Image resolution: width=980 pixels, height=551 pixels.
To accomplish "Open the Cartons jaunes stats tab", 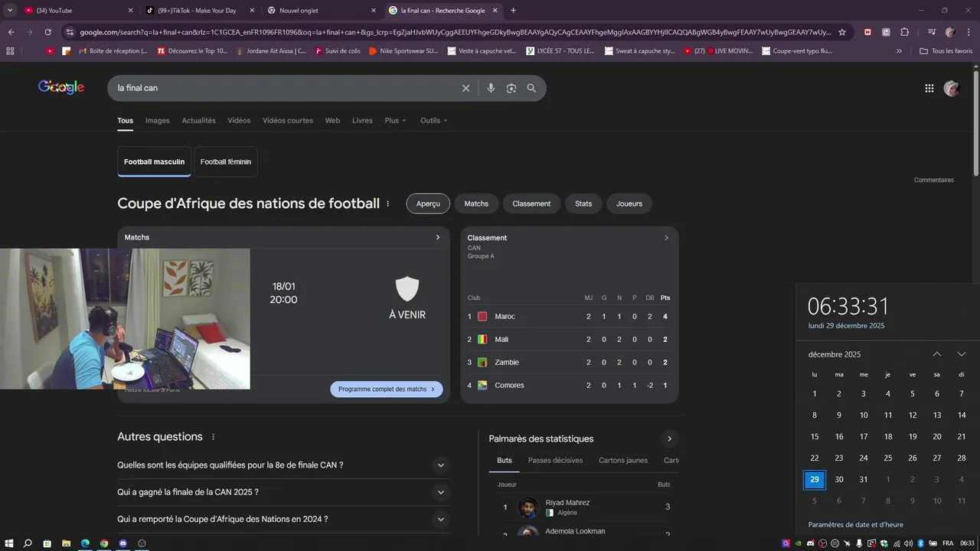I will (x=623, y=460).
